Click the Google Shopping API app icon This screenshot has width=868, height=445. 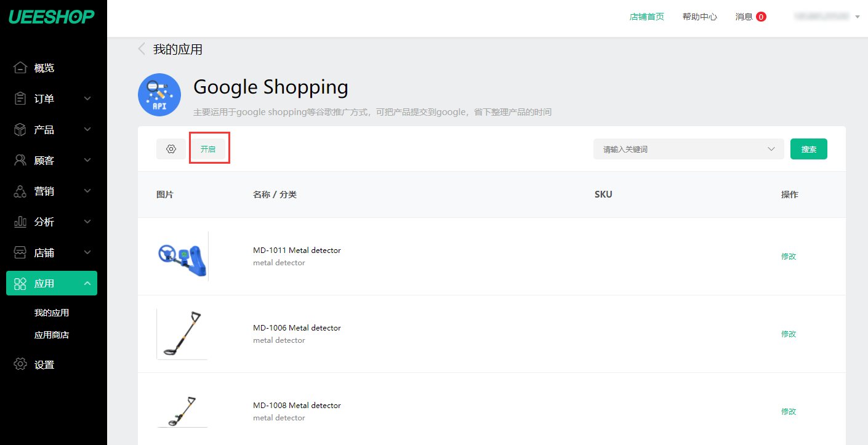[159, 95]
